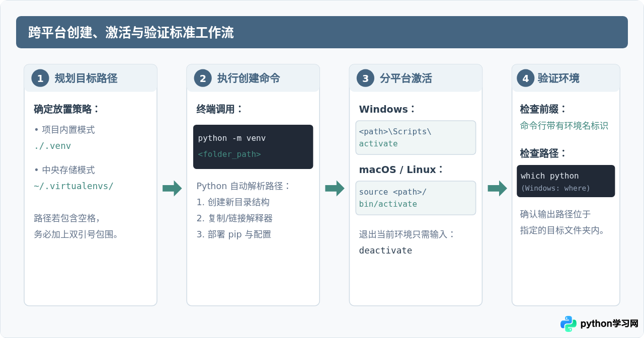Screen dimensions: 644x338
Task: Click the command "deactivate"
Action: tap(385, 250)
